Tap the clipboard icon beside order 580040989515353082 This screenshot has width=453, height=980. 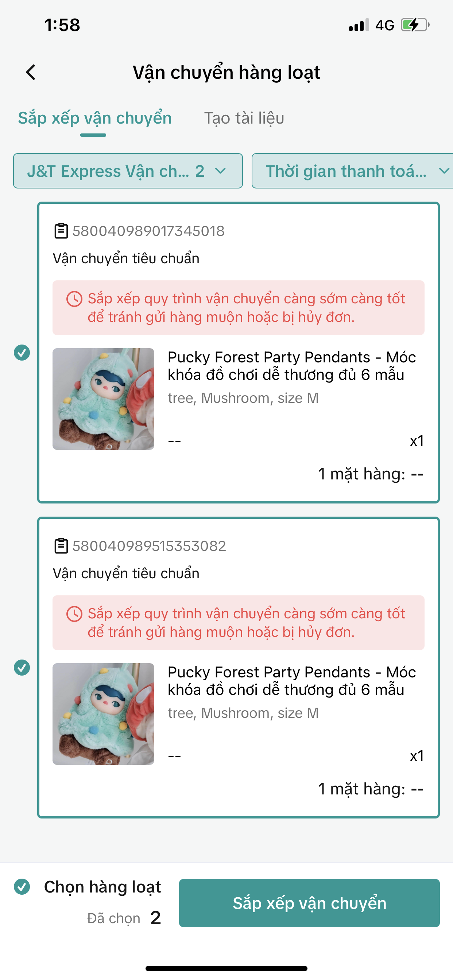click(x=61, y=546)
